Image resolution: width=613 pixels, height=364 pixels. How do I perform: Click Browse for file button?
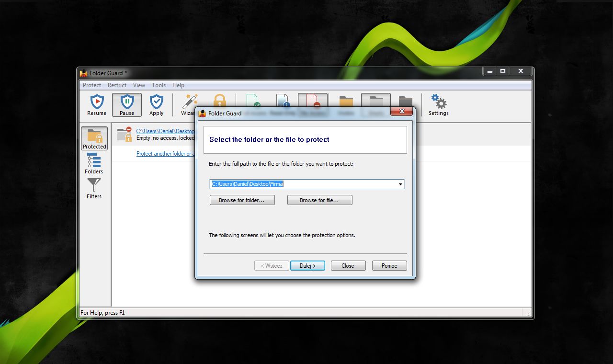[x=319, y=200]
